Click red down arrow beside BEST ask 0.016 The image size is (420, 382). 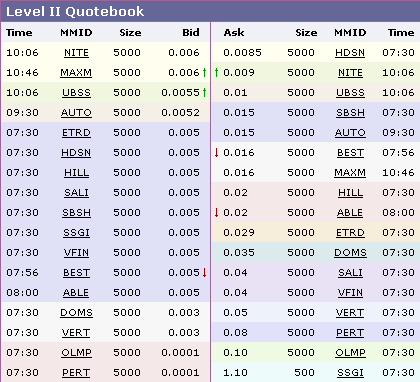click(216, 152)
